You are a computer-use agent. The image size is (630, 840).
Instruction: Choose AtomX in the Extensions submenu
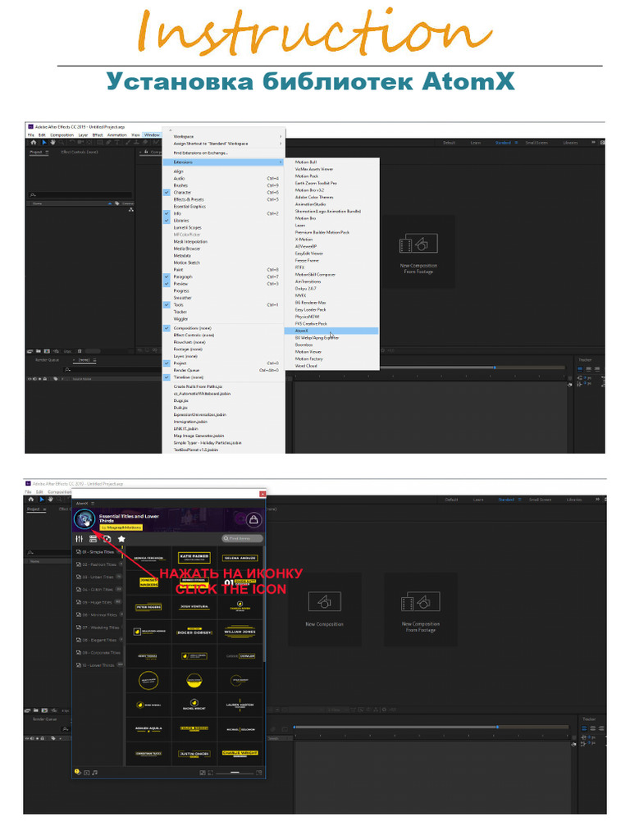331,331
